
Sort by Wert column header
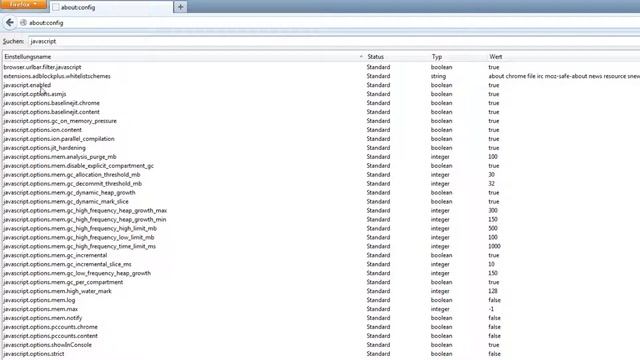click(563, 57)
